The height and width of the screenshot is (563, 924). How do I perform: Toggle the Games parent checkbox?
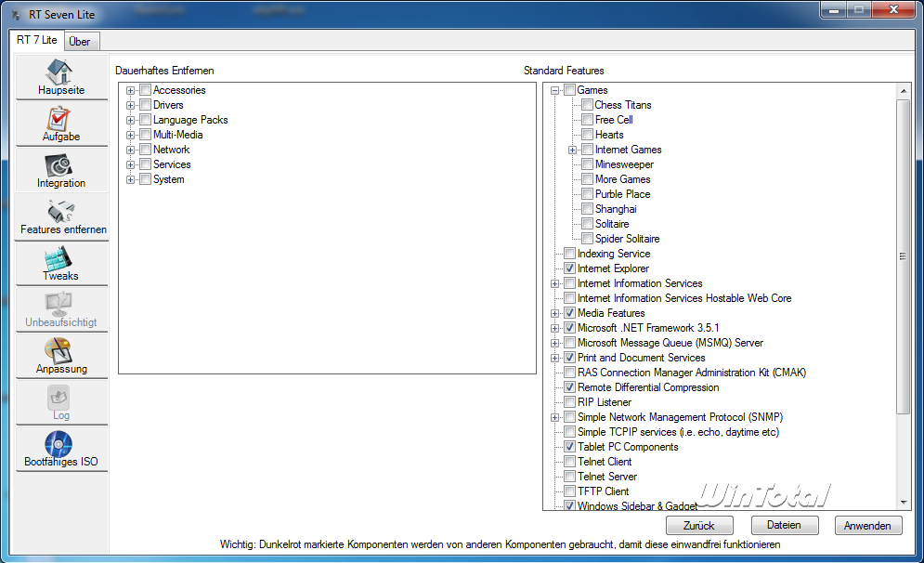click(x=570, y=90)
